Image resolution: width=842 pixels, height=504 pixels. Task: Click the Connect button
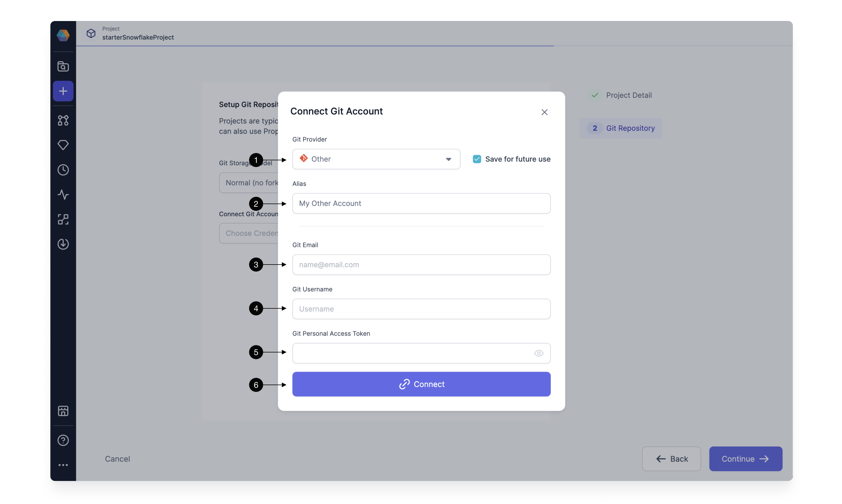click(421, 384)
